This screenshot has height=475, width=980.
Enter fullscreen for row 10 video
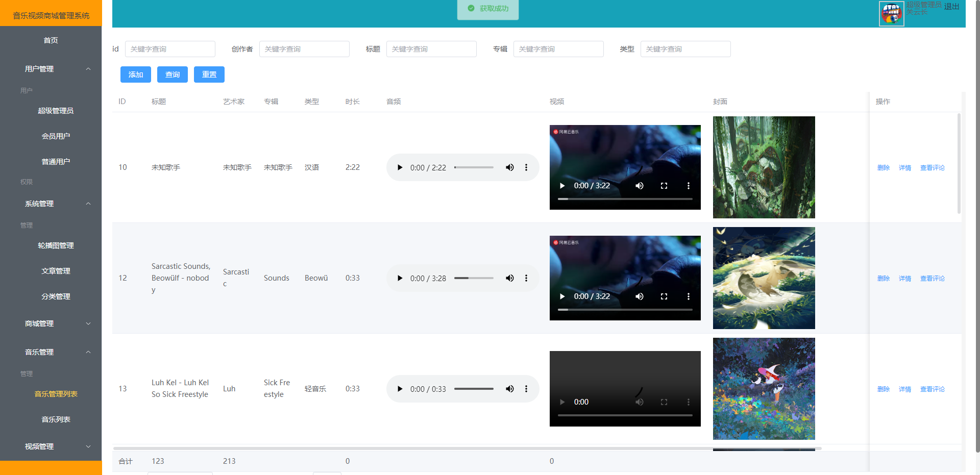[x=664, y=186]
